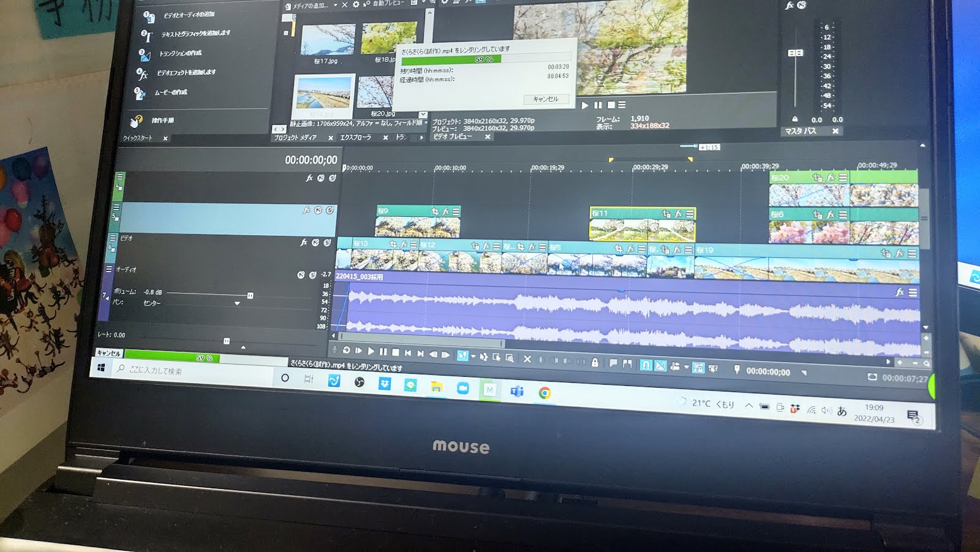Open Google Chrome from taskbar

point(545,393)
